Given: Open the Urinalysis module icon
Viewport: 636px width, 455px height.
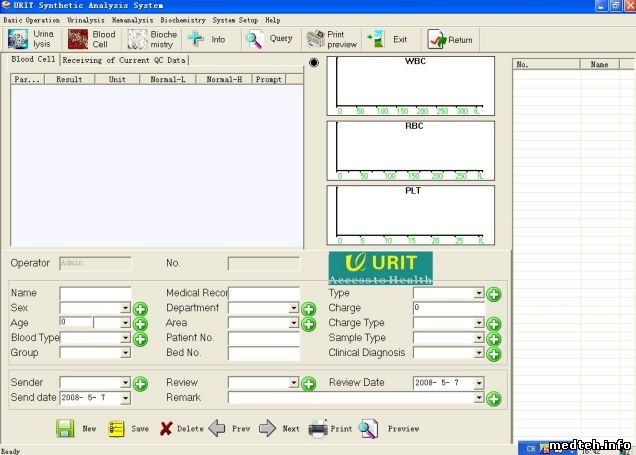Looking at the screenshot, I should point(18,39).
